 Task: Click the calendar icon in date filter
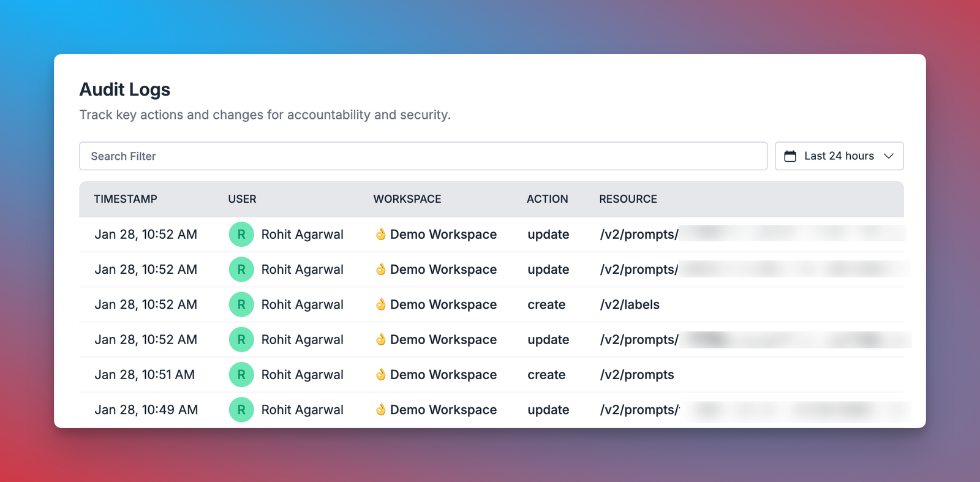(790, 156)
